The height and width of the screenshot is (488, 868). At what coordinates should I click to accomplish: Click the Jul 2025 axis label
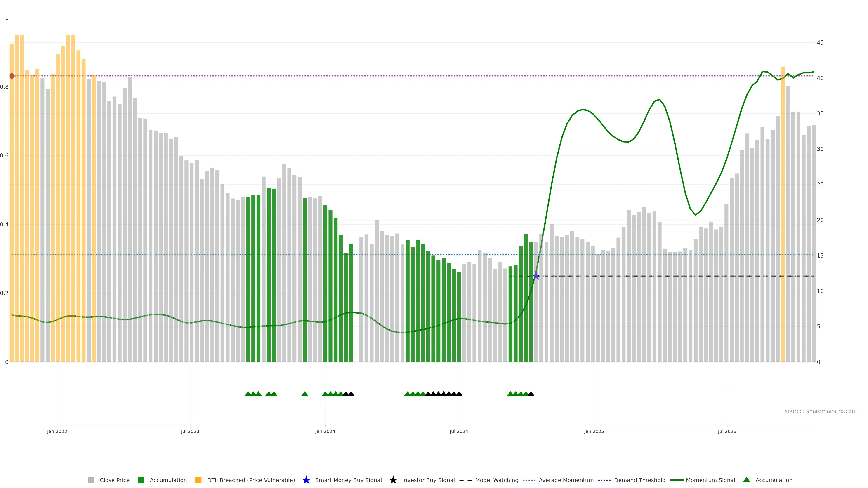coord(727,432)
